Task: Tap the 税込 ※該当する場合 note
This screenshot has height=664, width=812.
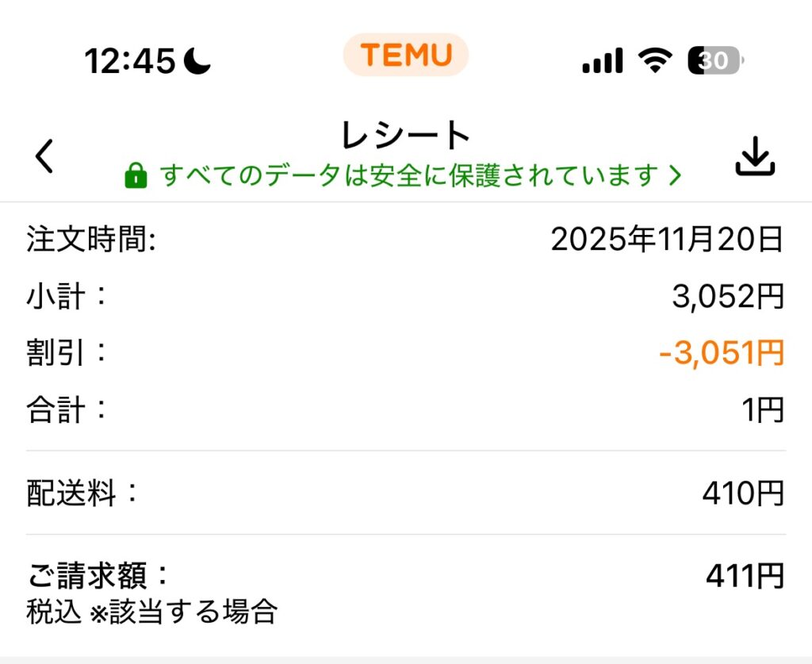Action: (151, 612)
